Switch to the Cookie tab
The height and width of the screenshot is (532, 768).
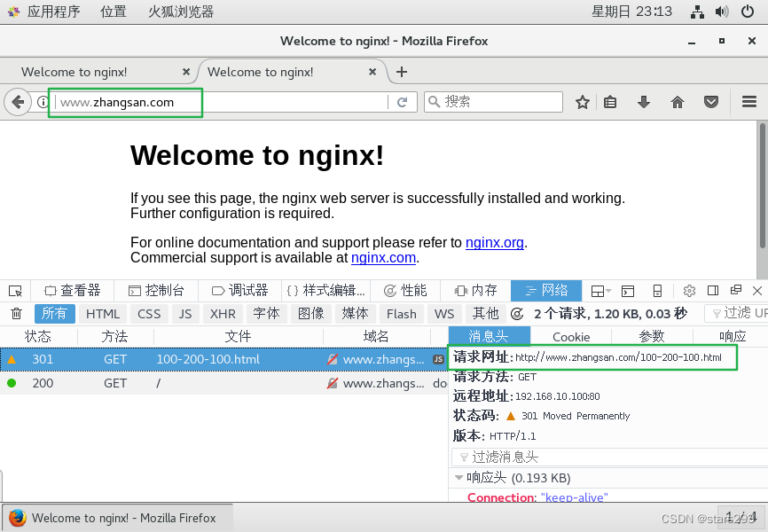(x=570, y=336)
